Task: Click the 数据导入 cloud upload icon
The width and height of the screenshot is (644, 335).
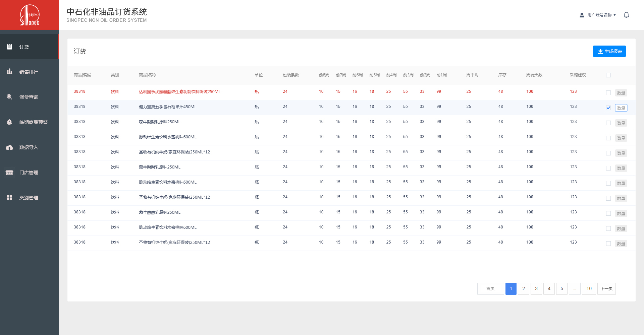Action: (9, 147)
